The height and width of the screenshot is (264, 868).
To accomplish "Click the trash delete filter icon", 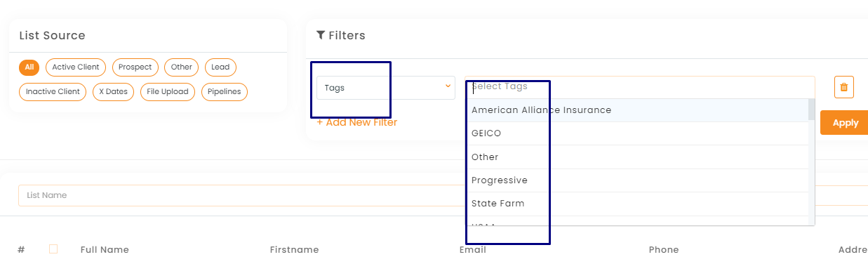I will tap(843, 87).
